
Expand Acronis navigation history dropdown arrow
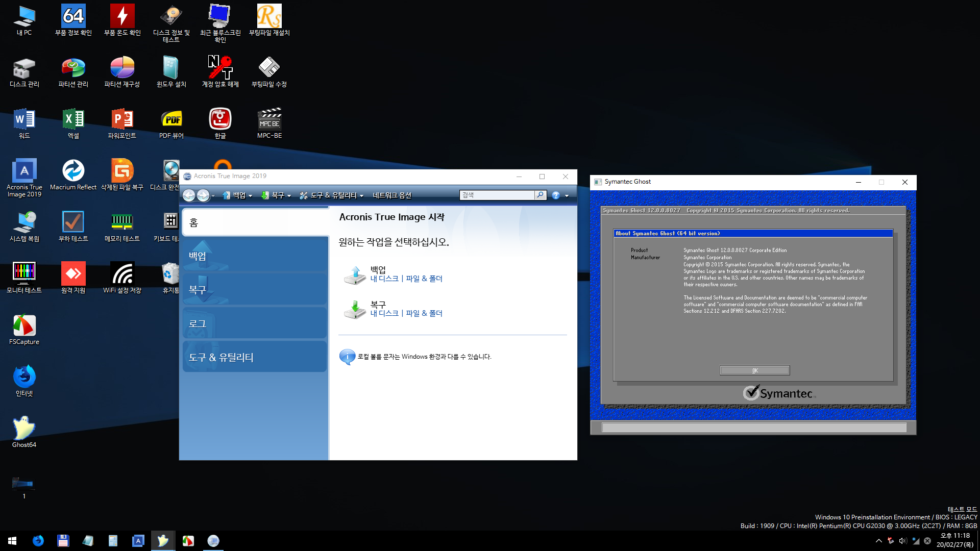pos(213,196)
